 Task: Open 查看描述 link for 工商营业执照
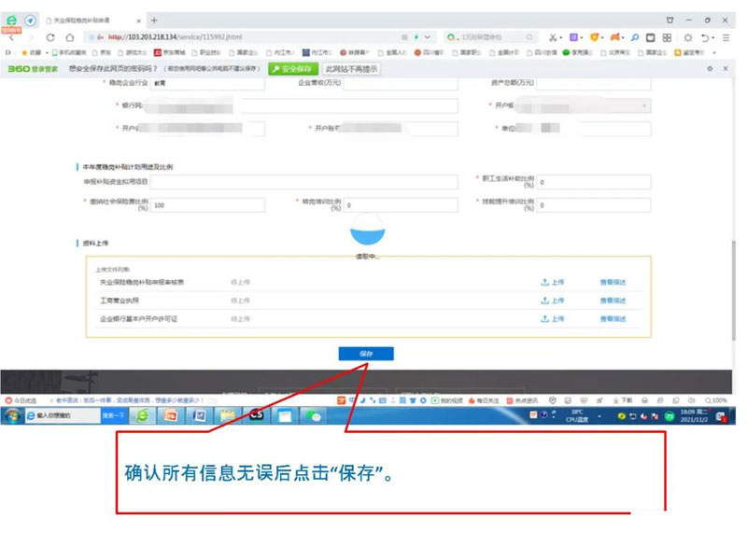click(613, 301)
